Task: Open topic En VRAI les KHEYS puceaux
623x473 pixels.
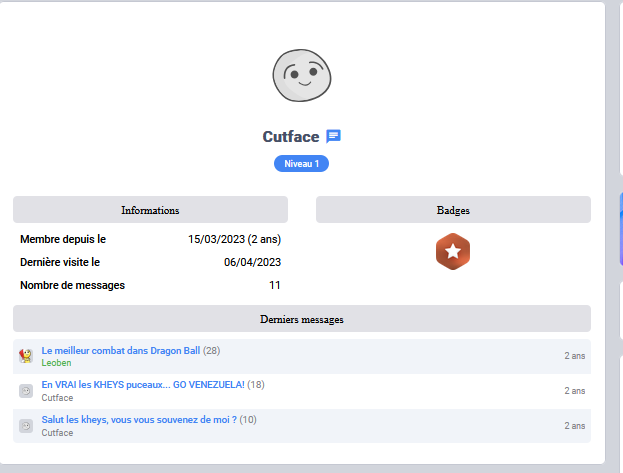Action: pos(143,385)
